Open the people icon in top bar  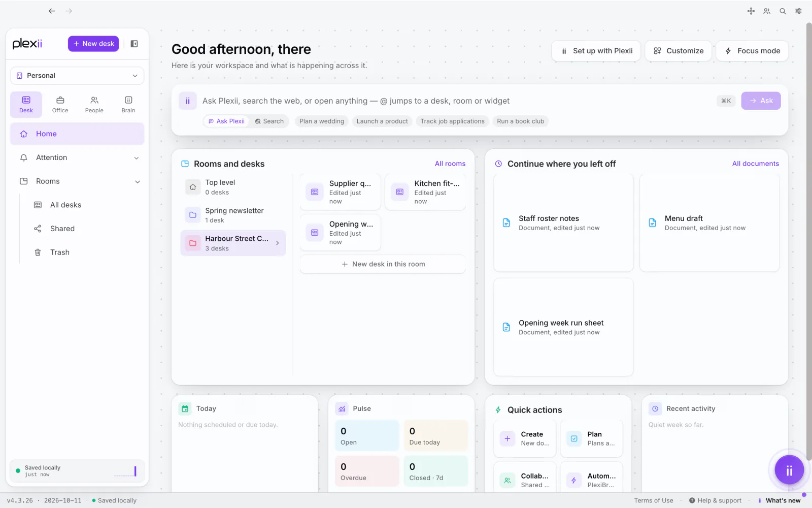pos(767,11)
